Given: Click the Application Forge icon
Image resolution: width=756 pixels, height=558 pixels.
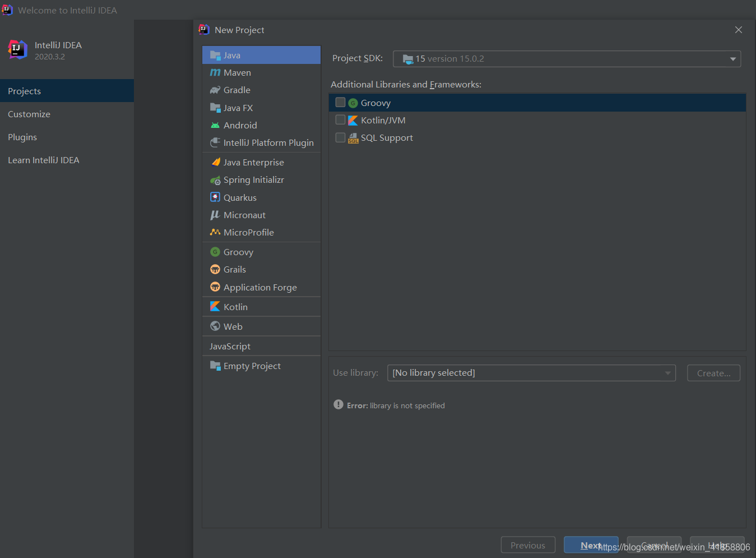Looking at the screenshot, I should tap(215, 287).
